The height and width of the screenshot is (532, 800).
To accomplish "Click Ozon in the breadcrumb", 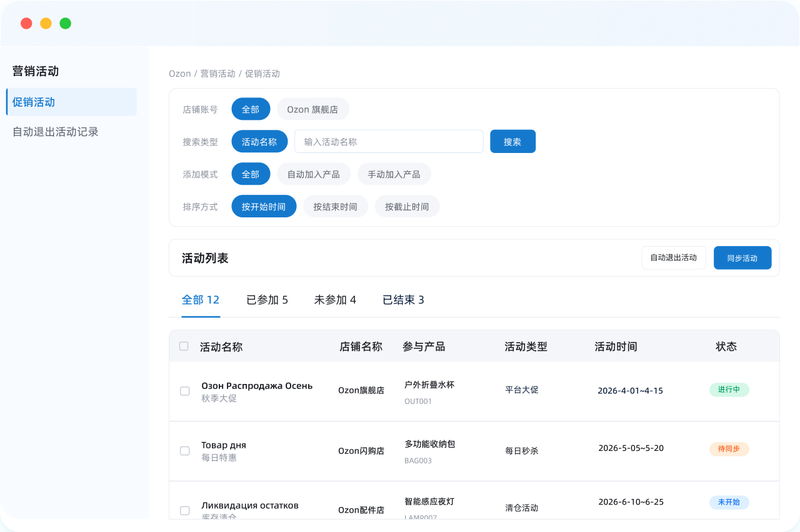I will click(180, 74).
